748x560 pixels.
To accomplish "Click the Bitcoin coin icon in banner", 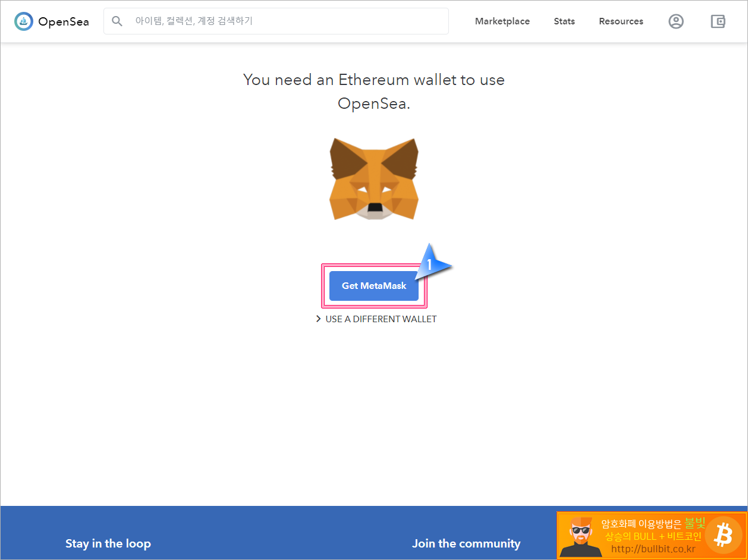I will pyautogui.click(x=724, y=535).
